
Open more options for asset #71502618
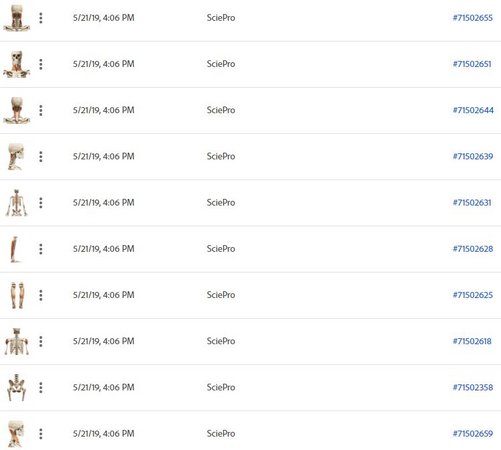pyautogui.click(x=41, y=341)
